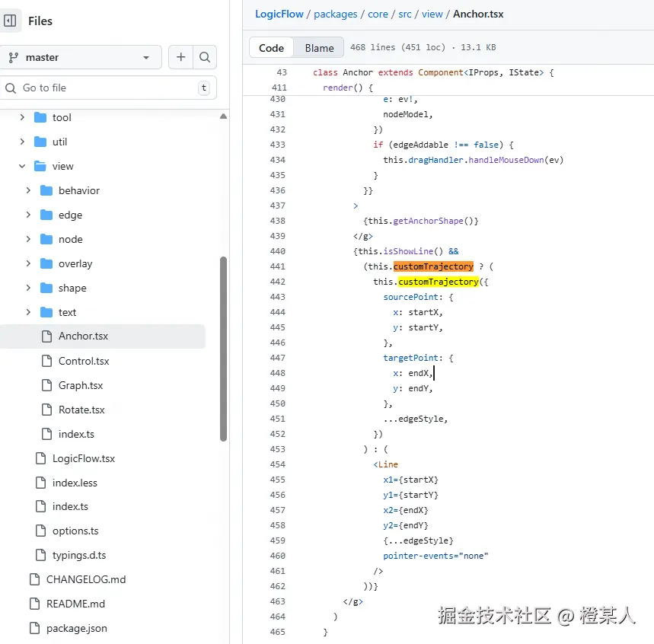654x644 pixels.
Task: Click orange-highlighted customTrajectory on line 441
Action: click(x=433, y=266)
